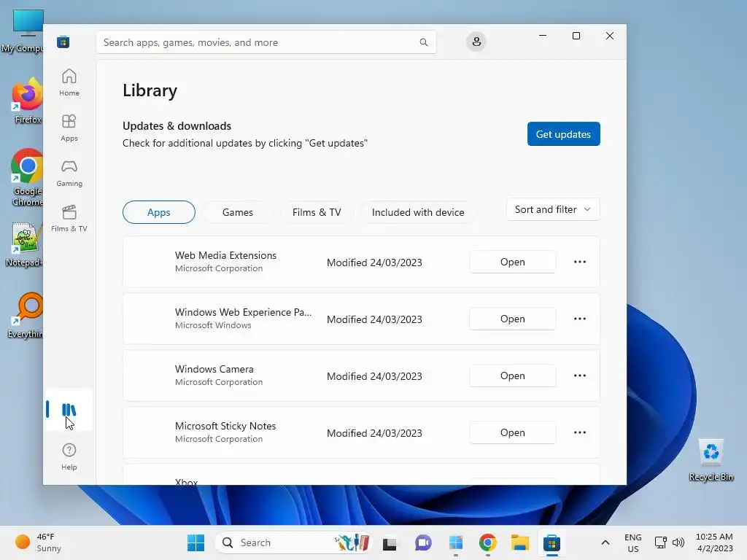Open the Google Chrome desktop shortcut
Image resolution: width=747 pixels, height=560 pixels.
(x=27, y=177)
